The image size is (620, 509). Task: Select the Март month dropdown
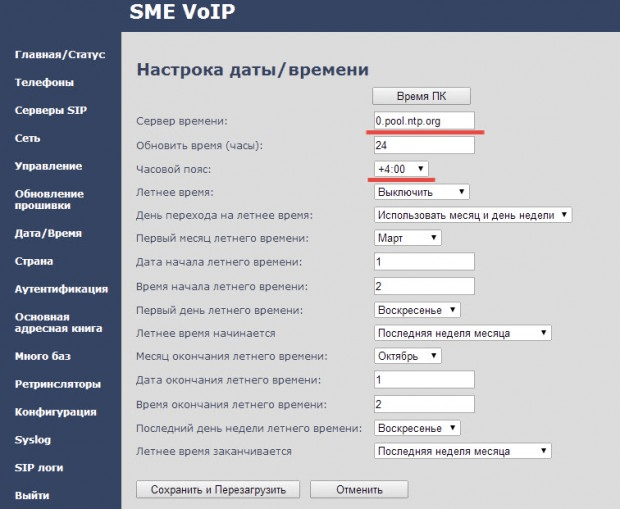click(x=408, y=238)
